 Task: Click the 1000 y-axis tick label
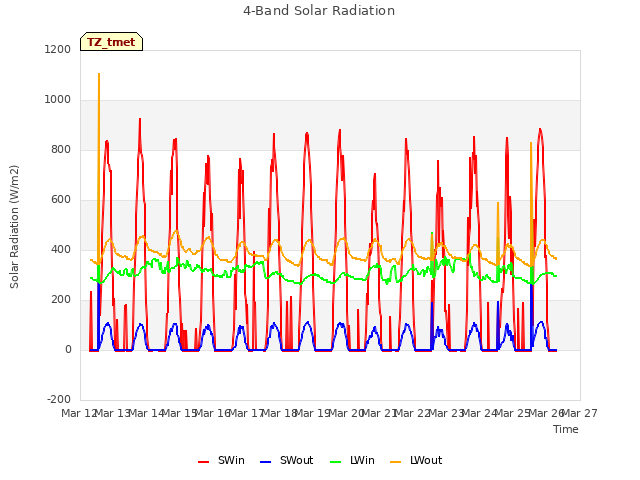58,100
